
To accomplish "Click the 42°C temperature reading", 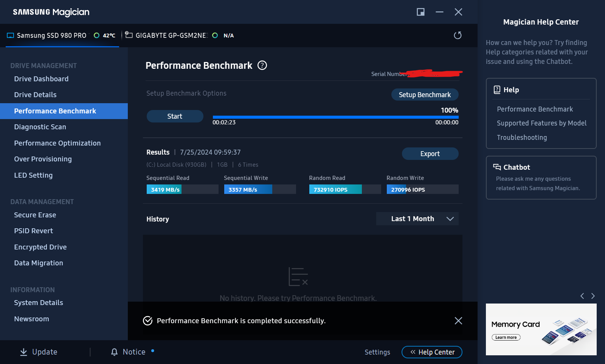I will pos(109,36).
